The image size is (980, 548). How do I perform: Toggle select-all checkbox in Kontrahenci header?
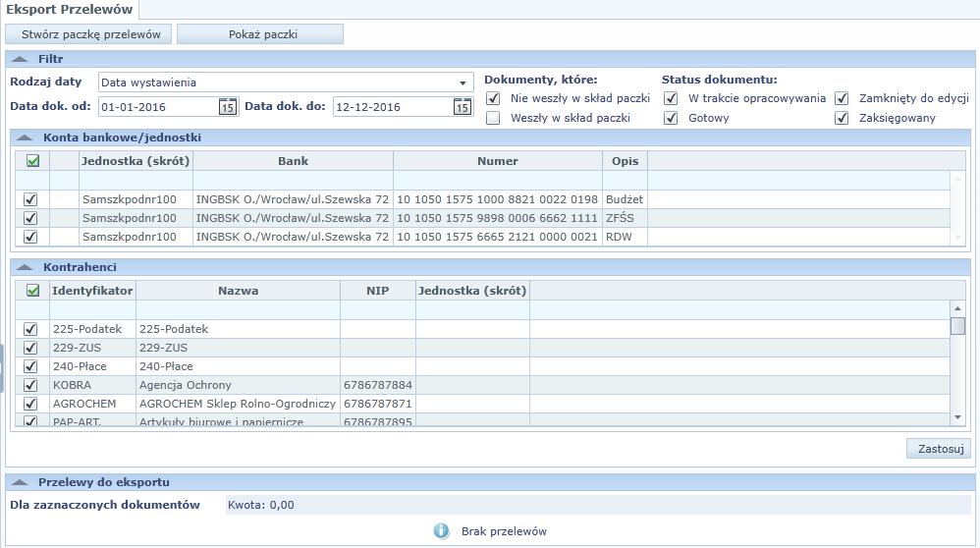(32, 291)
